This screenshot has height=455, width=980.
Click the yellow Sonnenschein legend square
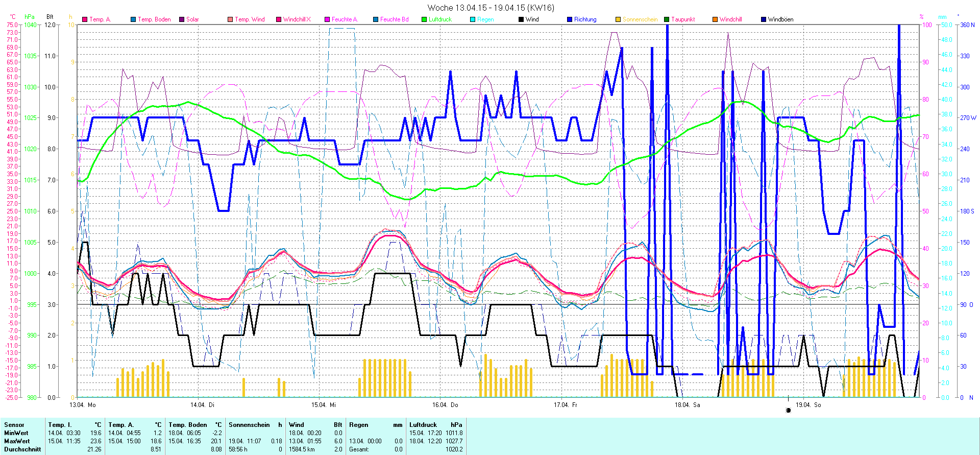click(x=618, y=19)
